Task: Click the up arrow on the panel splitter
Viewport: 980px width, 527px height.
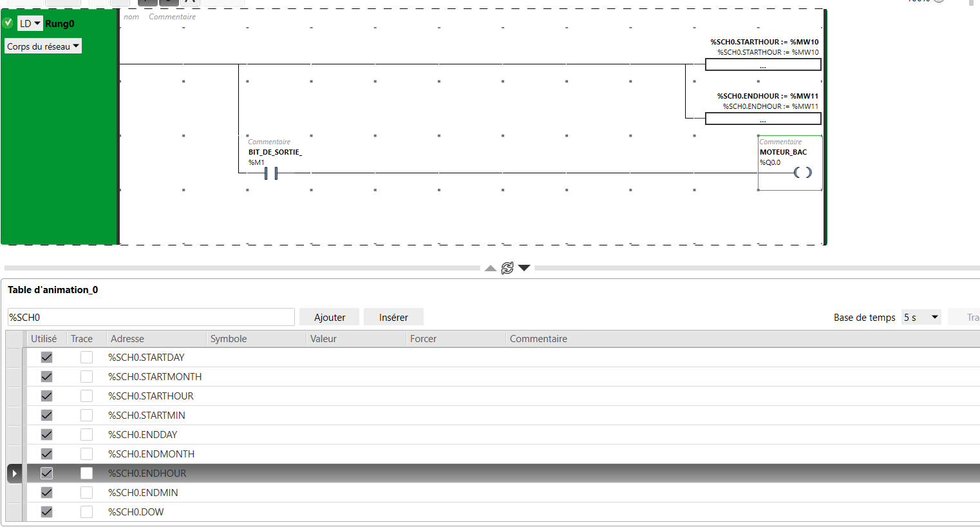Action: click(491, 268)
